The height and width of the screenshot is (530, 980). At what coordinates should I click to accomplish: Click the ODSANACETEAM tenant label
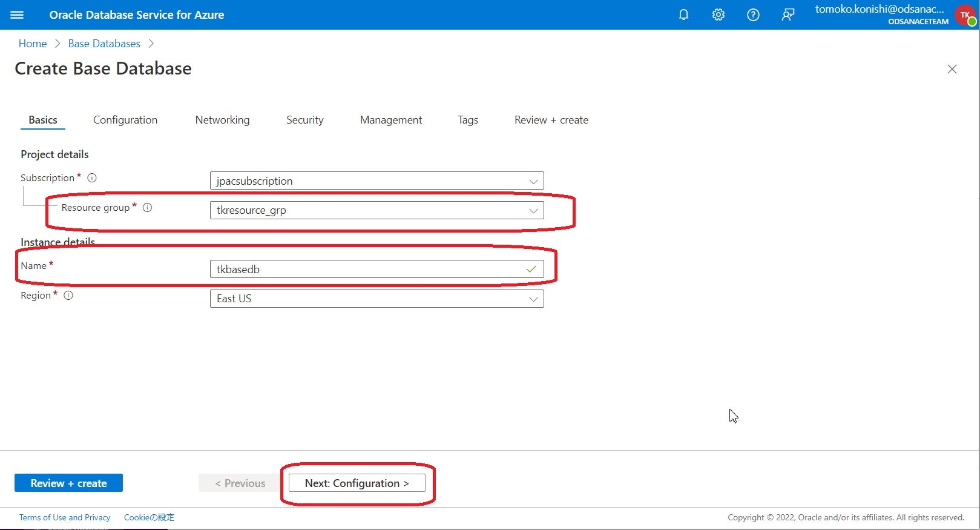(918, 22)
